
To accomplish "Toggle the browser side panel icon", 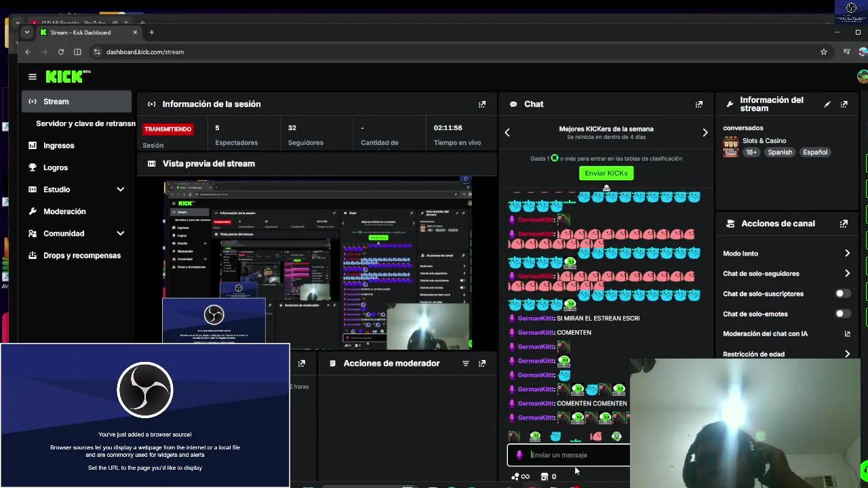I will click(x=77, y=52).
